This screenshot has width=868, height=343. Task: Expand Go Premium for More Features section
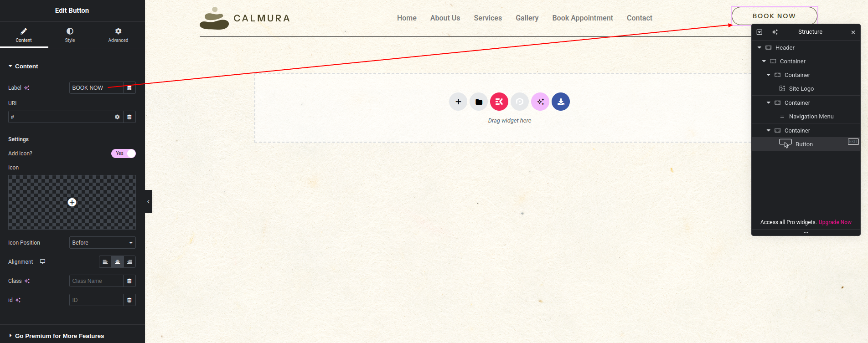(59, 336)
